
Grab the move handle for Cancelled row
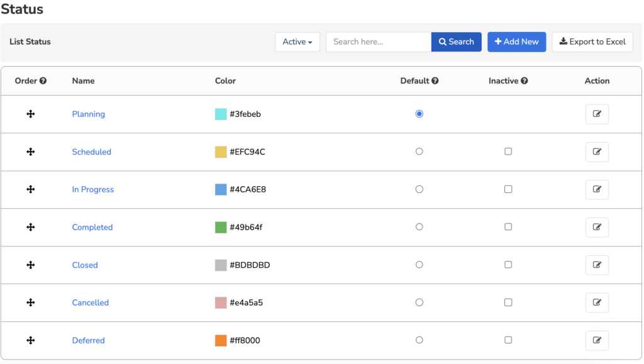click(x=30, y=302)
